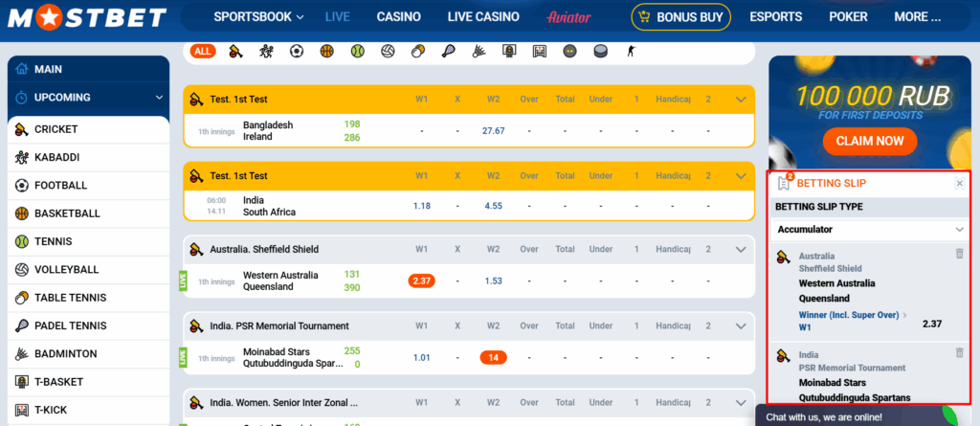
Task: Open the SPORTSBOOK dropdown menu
Action: tap(258, 17)
